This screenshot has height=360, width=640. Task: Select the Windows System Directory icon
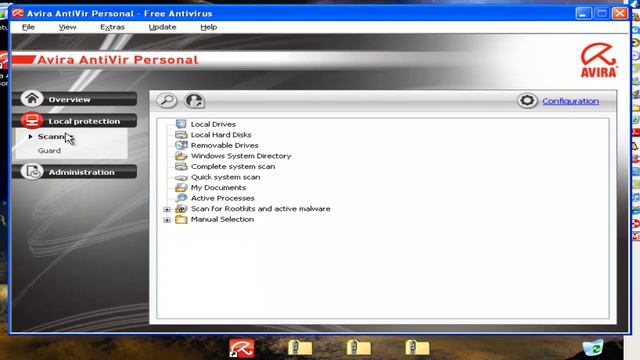point(181,156)
